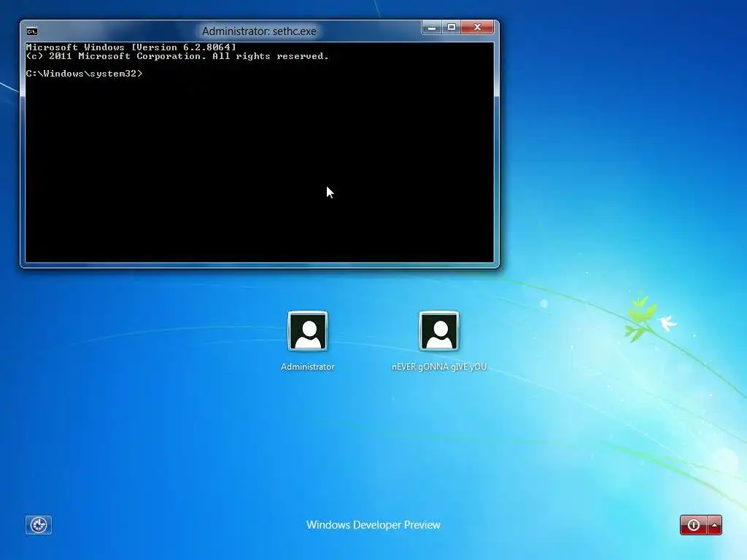Expand the shutdown options arrow
The width and height of the screenshot is (747, 560).
(715, 525)
